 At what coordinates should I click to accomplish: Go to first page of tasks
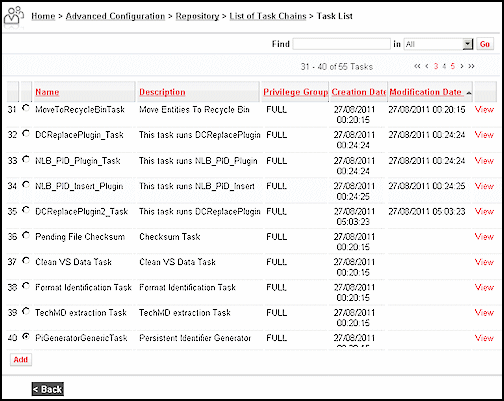417,66
